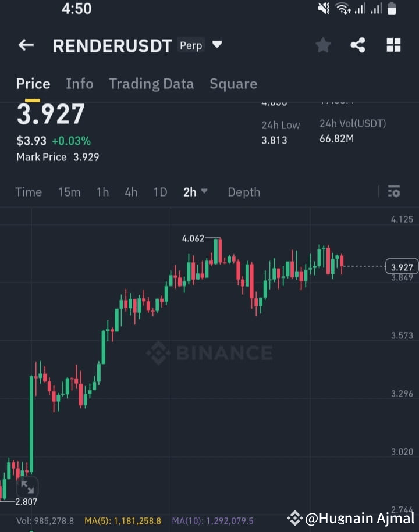419x532 pixels.
Task: Open the Square tab
Action: point(233,84)
